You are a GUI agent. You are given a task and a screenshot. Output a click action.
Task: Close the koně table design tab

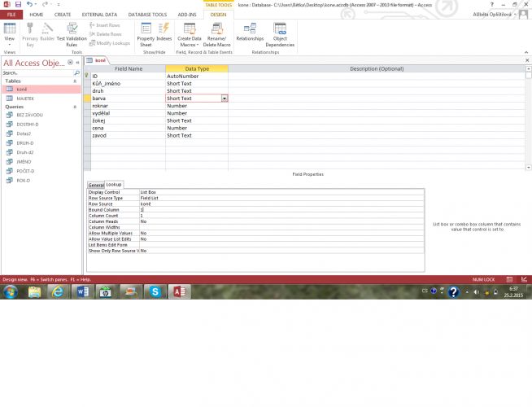point(527,60)
